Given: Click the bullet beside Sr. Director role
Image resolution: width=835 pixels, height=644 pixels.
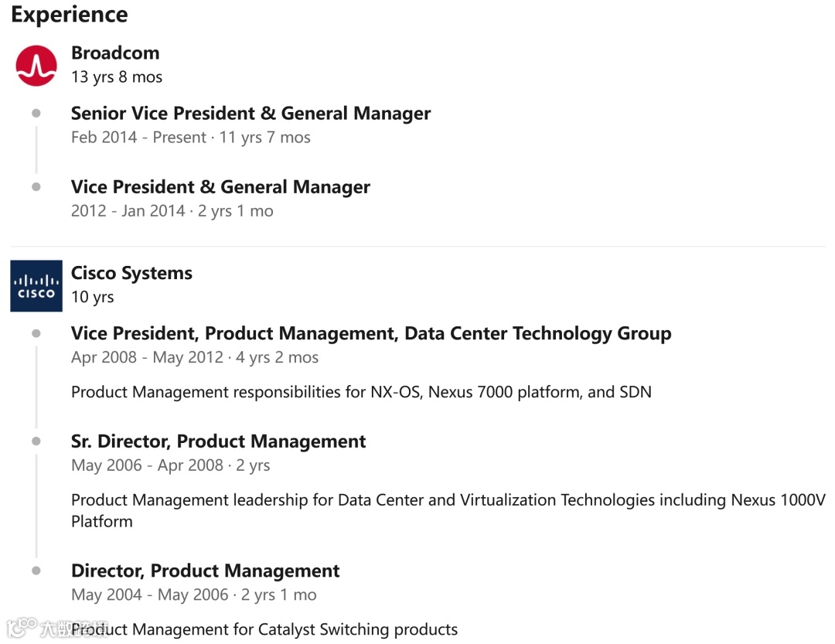Looking at the screenshot, I should pos(36,441).
